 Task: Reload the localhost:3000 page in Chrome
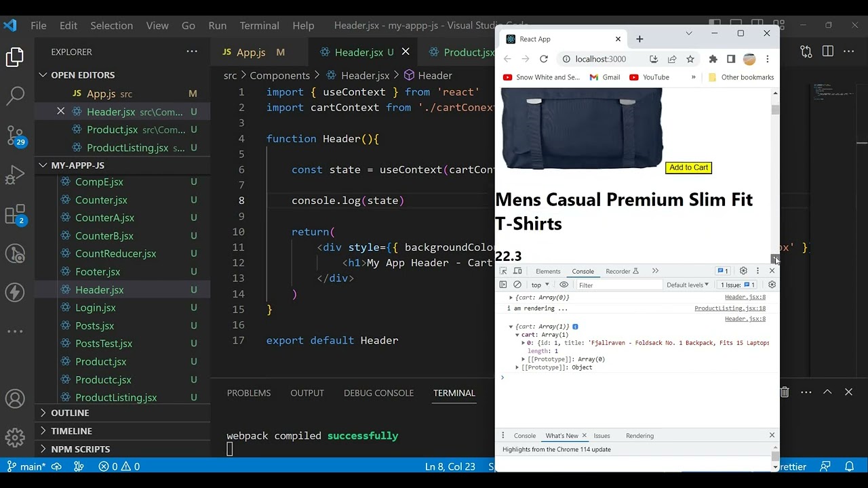click(543, 59)
